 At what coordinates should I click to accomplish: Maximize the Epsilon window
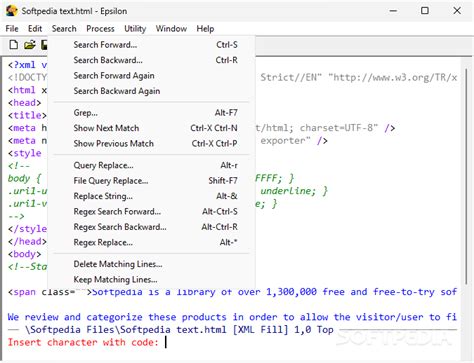tap(425, 11)
